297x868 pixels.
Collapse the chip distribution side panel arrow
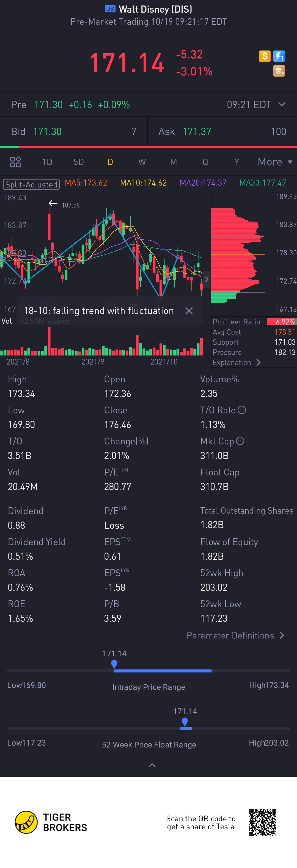point(207,279)
